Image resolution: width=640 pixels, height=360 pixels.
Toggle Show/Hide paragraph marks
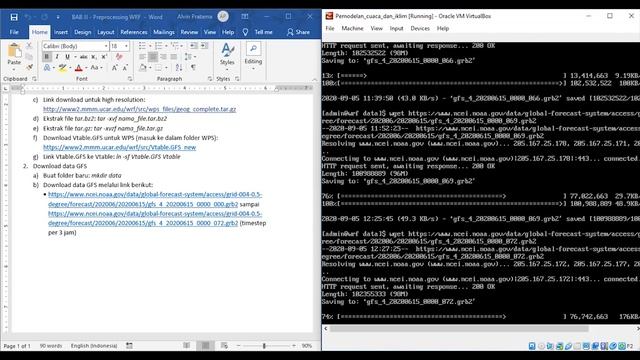193,68
